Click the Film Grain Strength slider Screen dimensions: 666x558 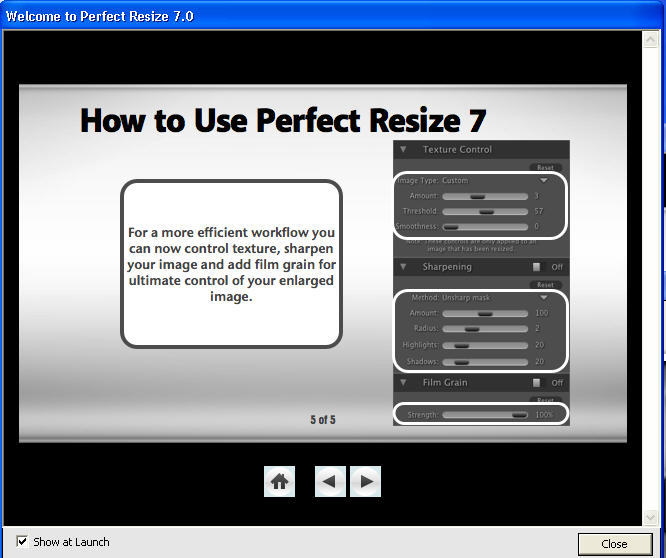[x=485, y=414]
